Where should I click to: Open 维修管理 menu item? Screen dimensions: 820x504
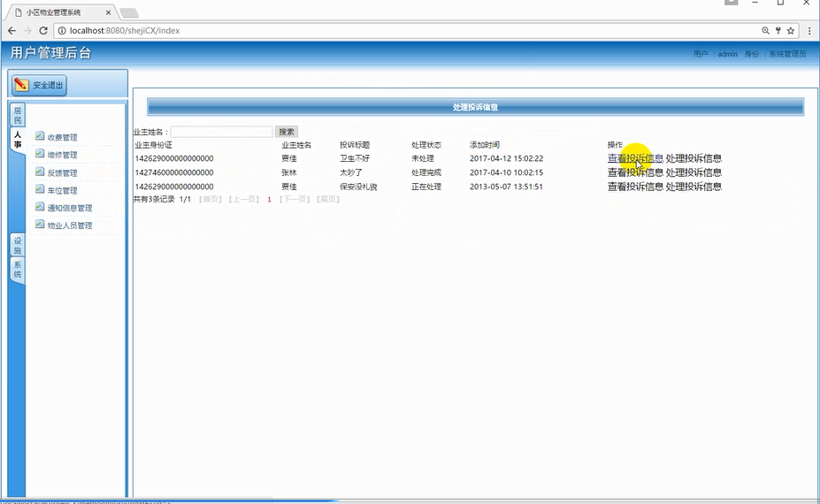[62, 156]
